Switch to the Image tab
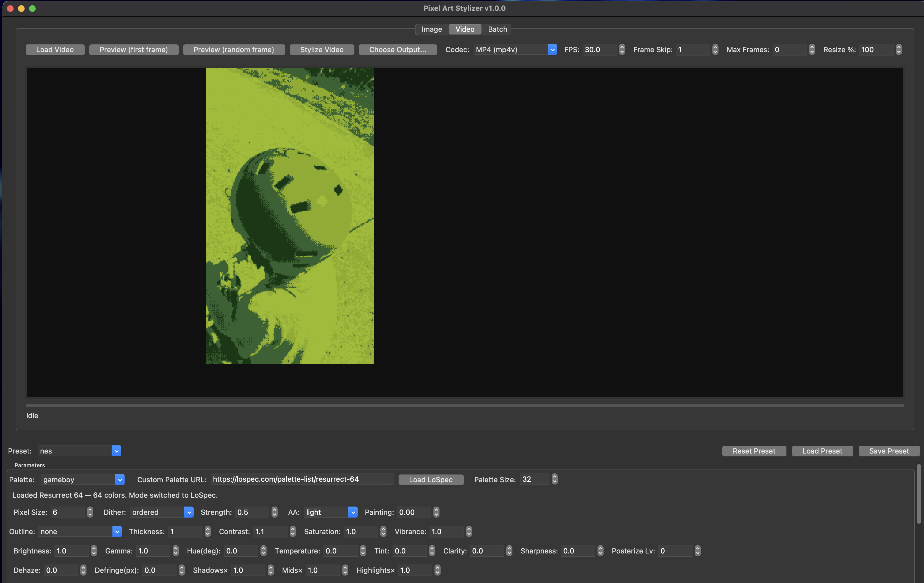The image size is (924, 583). pyautogui.click(x=431, y=29)
